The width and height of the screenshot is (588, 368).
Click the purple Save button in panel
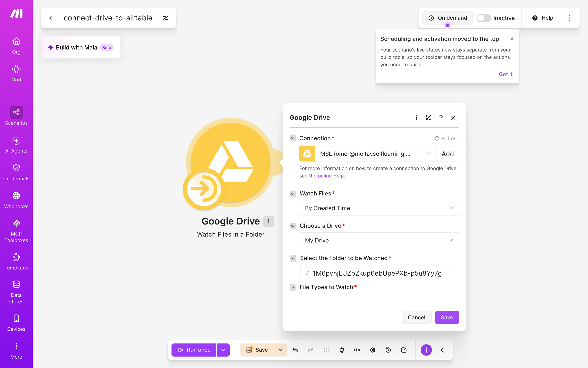click(x=447, y=317)
